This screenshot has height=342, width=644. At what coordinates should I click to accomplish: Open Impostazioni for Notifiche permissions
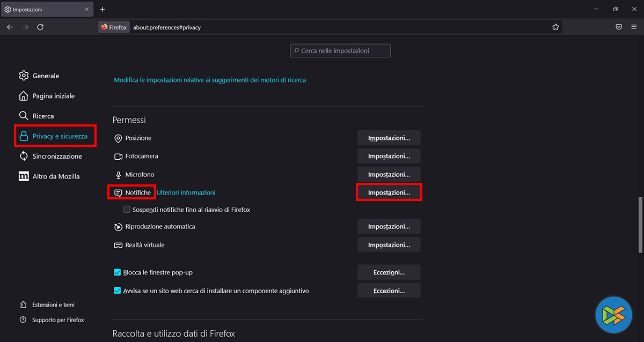(x=389, y=192)
